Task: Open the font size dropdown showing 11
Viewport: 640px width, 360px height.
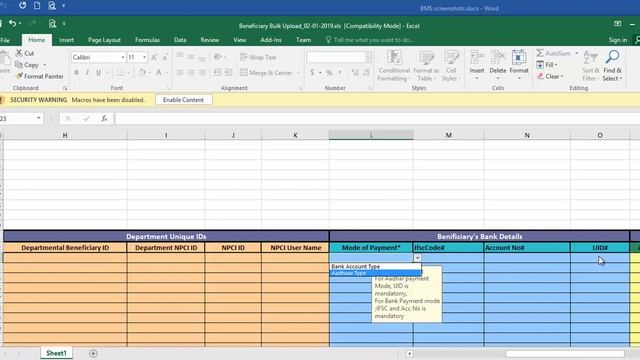Action: 144,57
